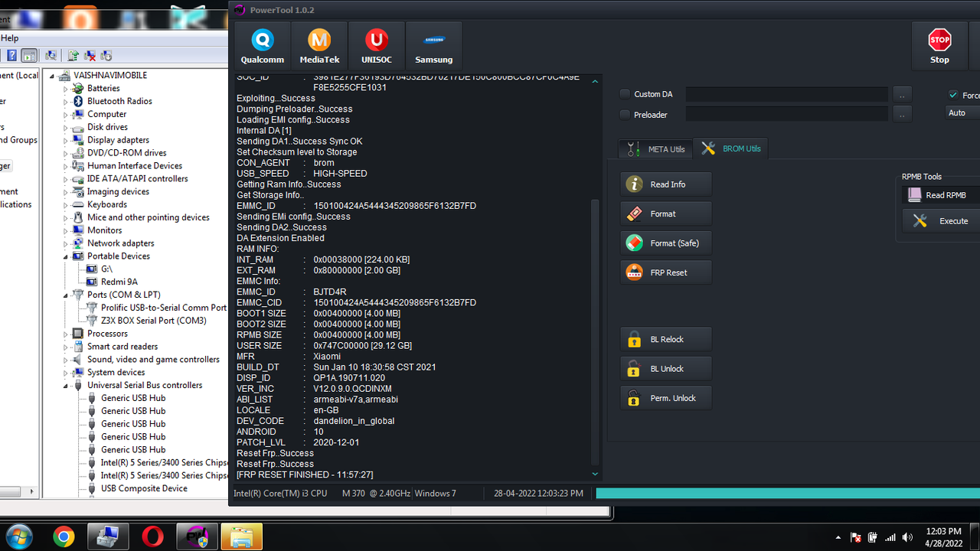Click the Help icon in Device Manager toolbar
This screenshot has width=980, height=551.
(x=12, y=55)
